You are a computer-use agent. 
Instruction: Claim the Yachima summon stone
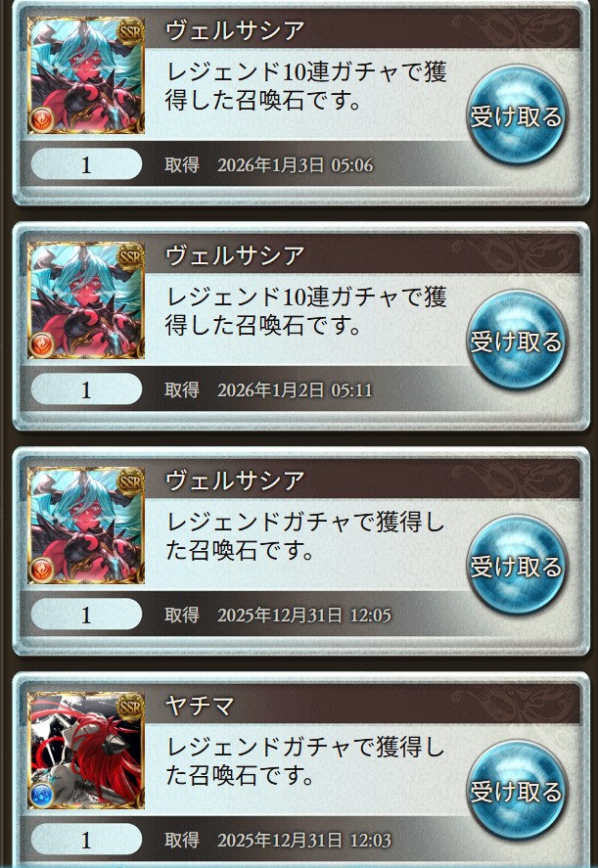pos(517,791)
